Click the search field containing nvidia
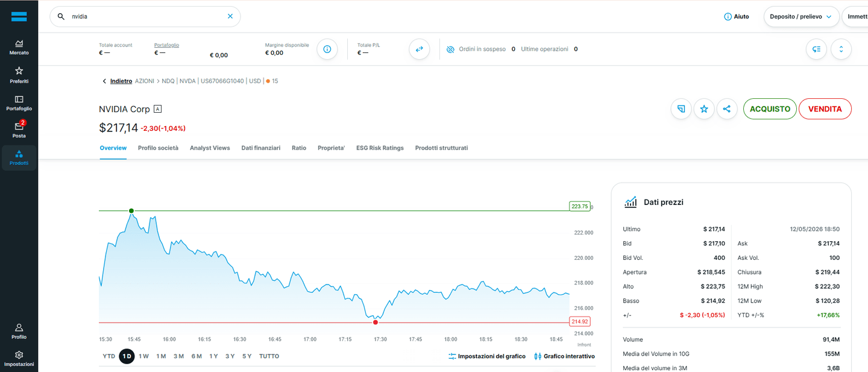 point(145,16)
